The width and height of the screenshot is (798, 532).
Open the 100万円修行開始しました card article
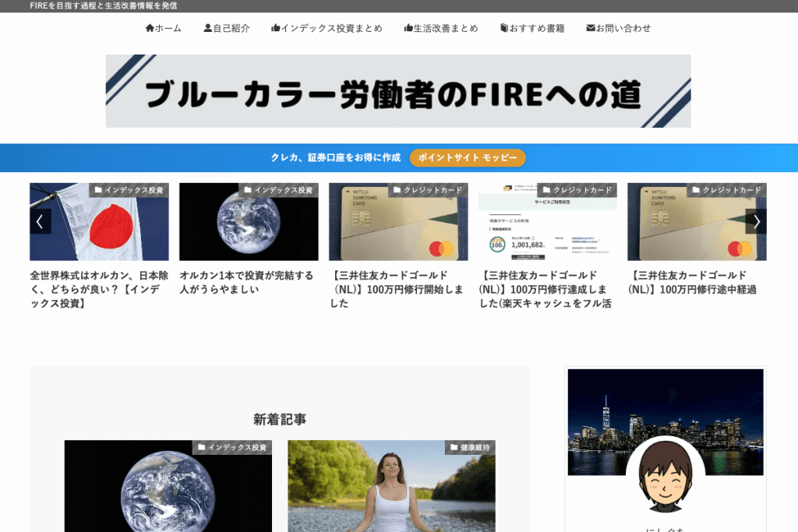tap(397, 291)
